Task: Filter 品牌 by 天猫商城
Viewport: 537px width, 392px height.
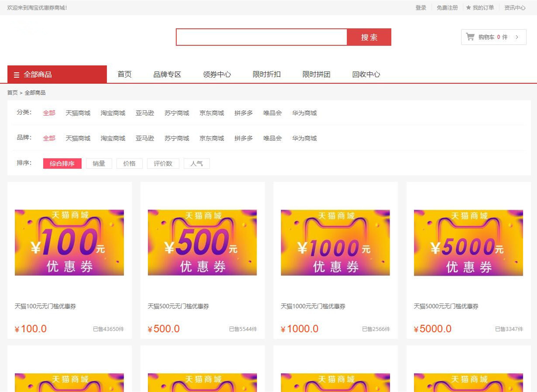Action: (78, 138)
